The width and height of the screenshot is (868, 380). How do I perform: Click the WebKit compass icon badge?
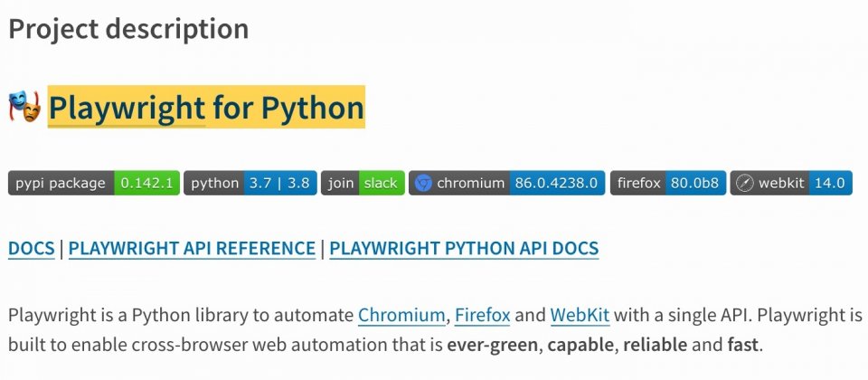[745, 183]
